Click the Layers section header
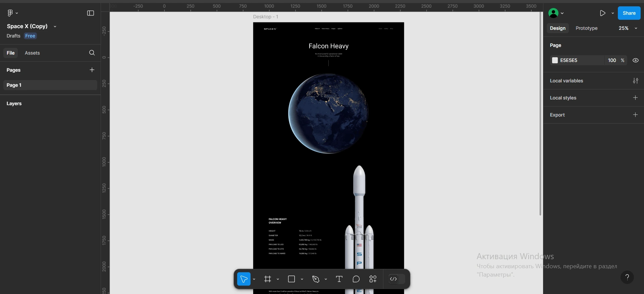 pos(14,103)
